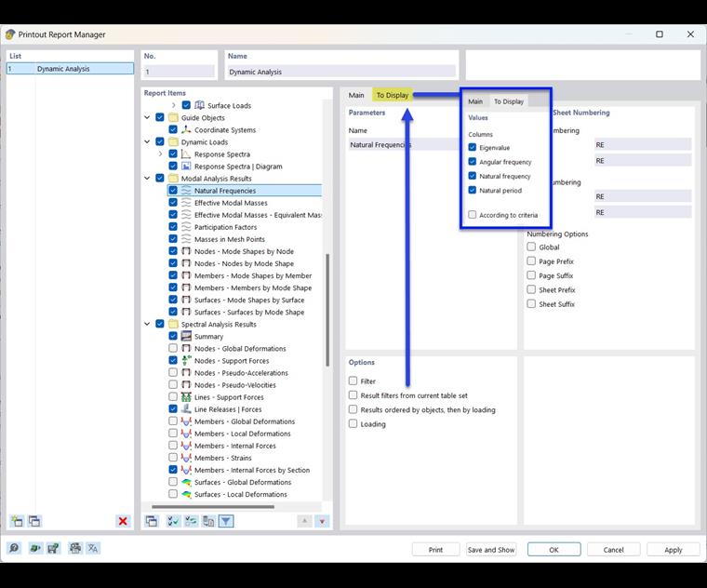Collapse the Modal Analysis Results node
The image size is (707, 588).
[147, 178]
